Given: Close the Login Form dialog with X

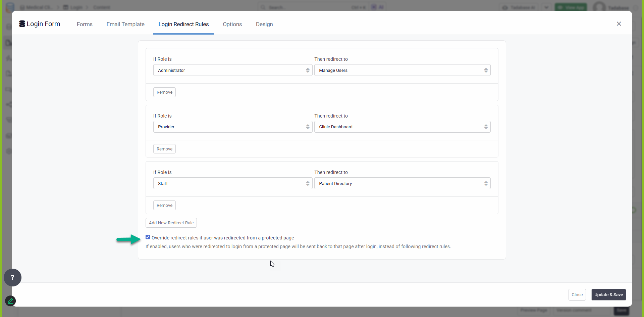Looking at the screenshot, I should pyautogui.click(x=619, y=24).
